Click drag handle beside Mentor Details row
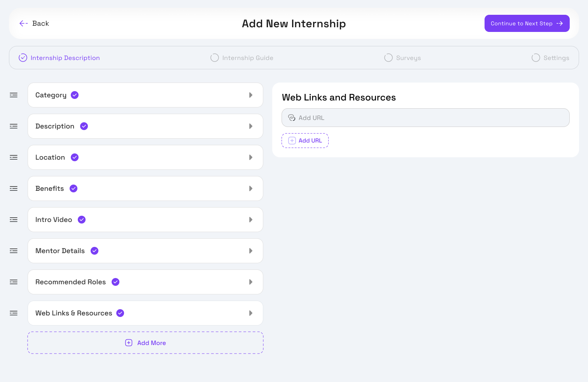The height and width of the screenshot is (382, 588). coord(14,251)
